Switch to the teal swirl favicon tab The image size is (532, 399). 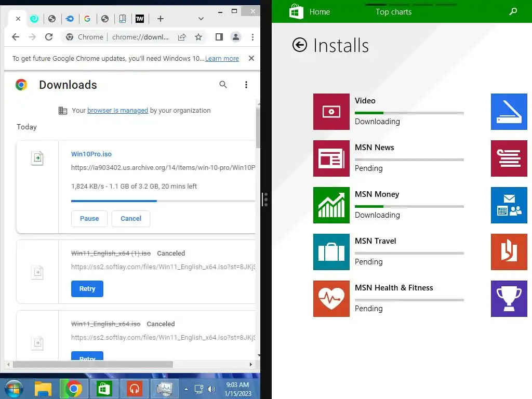coord(34,19)
